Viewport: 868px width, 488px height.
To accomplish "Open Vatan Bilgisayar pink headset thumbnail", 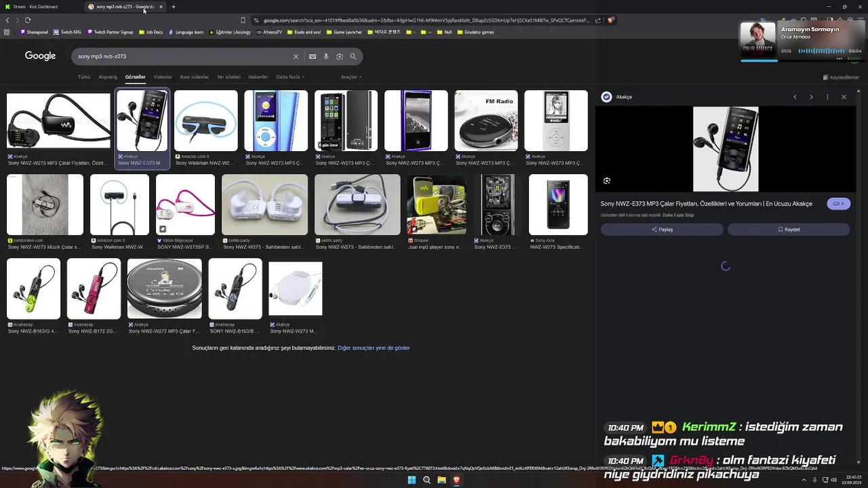I will pos(185,205).
